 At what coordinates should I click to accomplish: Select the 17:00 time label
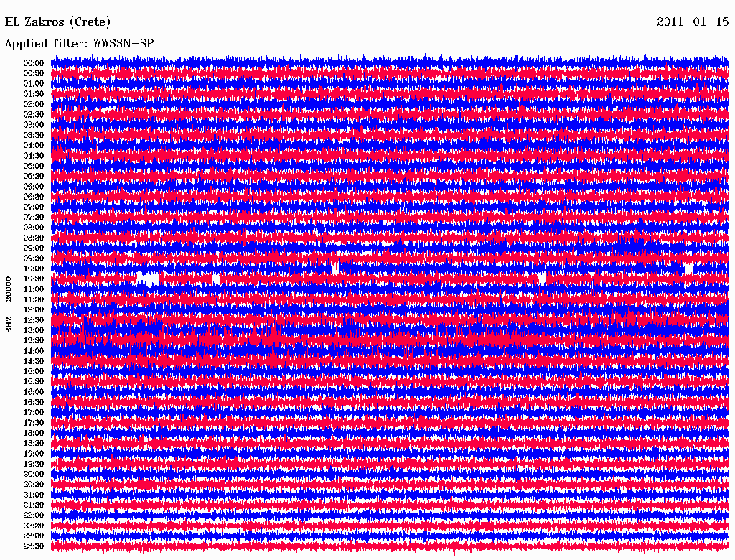[x=34, y=412]
